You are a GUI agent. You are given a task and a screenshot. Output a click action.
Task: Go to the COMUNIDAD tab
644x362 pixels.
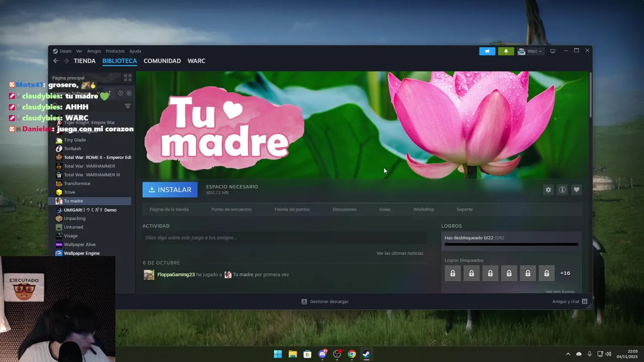[162, 61]
